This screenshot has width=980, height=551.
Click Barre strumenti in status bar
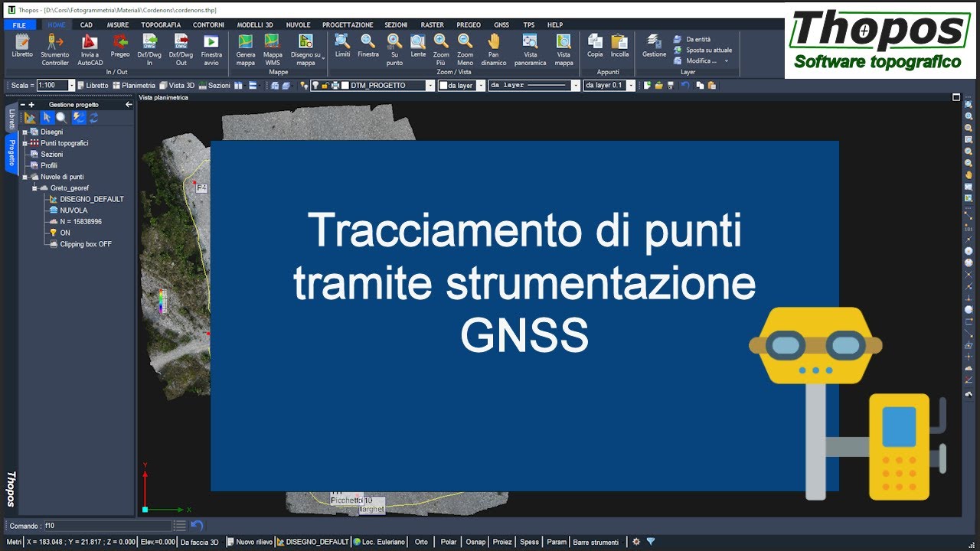[x=596, y=542]
